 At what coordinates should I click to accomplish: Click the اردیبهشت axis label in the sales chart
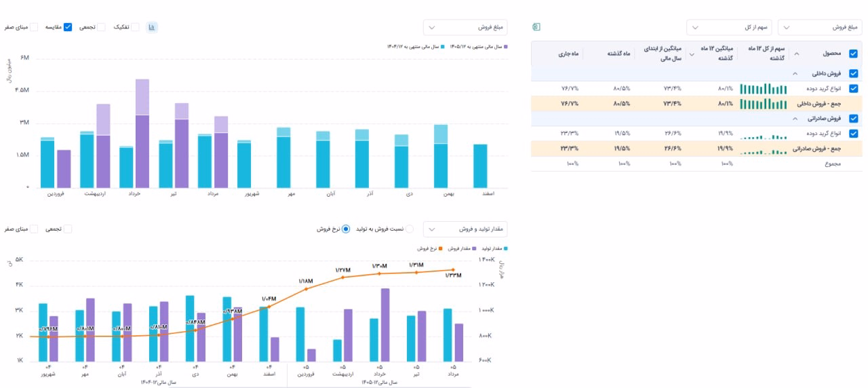pyautogui.click(x=96, y=194)
